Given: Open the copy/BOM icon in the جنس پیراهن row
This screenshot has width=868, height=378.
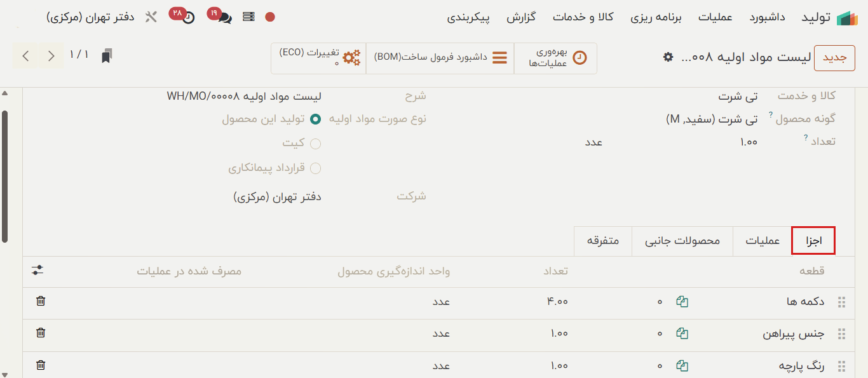Looking at the screenshot, I should [x=682, y=333].
